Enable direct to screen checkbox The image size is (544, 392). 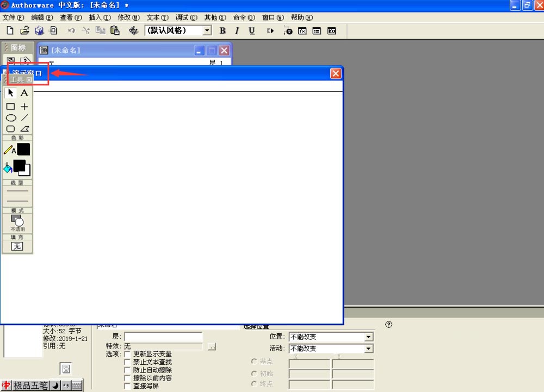(128, 386)
